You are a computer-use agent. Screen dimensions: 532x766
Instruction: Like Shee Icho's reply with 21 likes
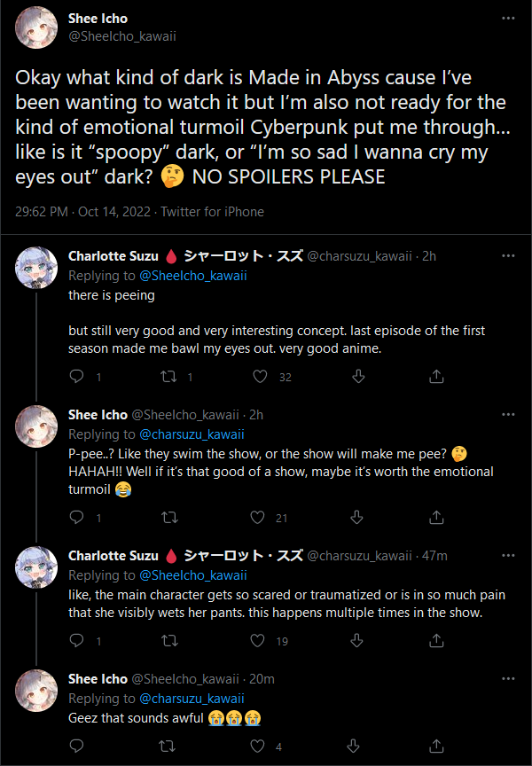(260, 518)
